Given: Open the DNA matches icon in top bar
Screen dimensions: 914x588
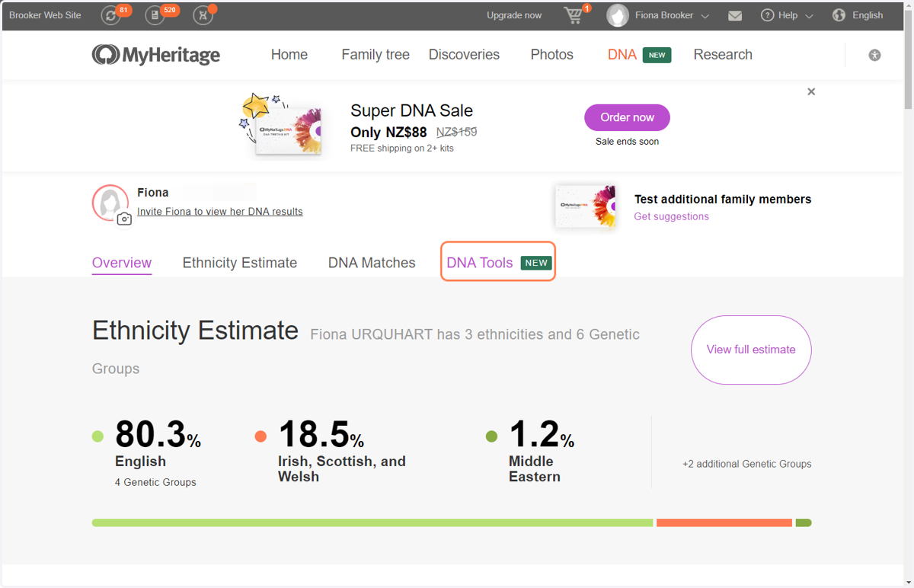Looking at the screenshot, I should pos(203,15).
